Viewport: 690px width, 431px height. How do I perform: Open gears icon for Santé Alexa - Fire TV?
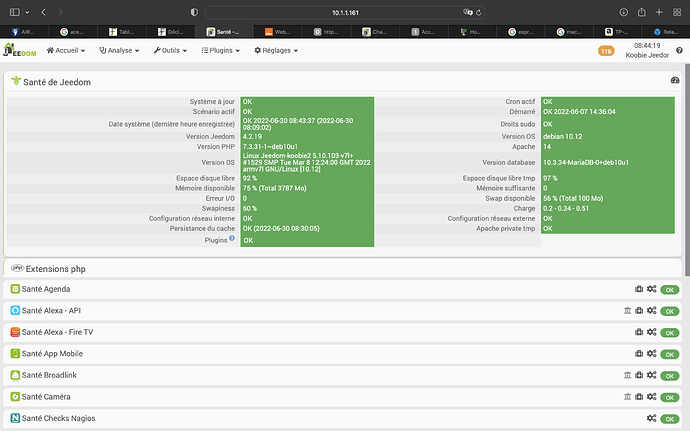pyautogui.click(x=652, y=332)
